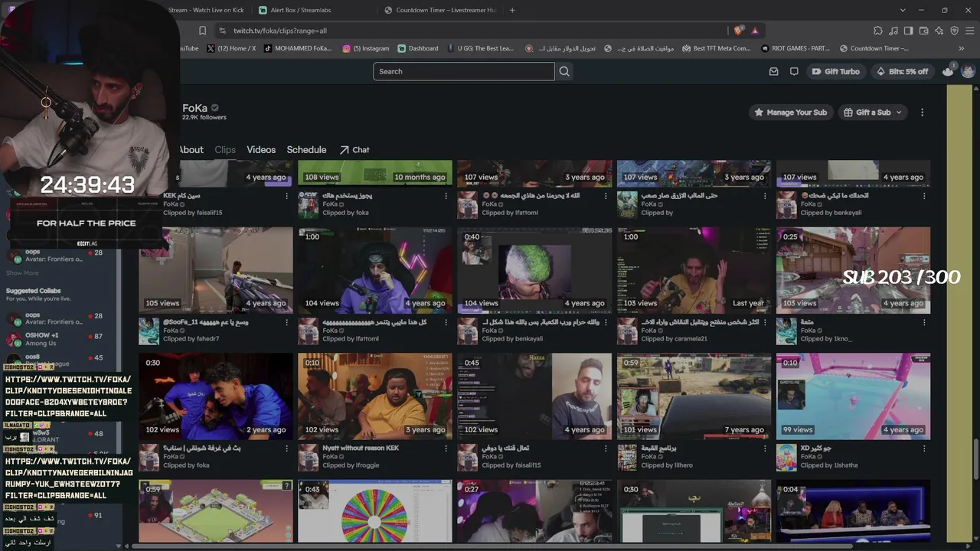Bookmark this page with the bookmark icon
Image resolution: width=980 pixels, height=551 pixels.
click(x=202, y=31)
